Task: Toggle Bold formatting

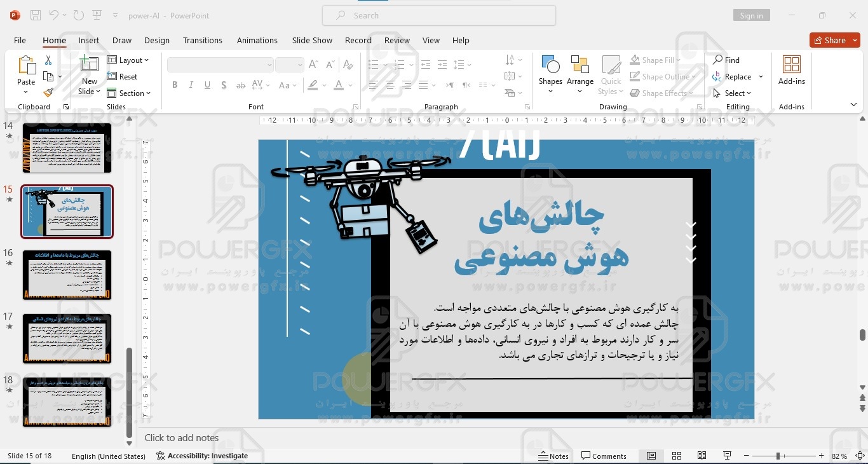Action: 175,85
